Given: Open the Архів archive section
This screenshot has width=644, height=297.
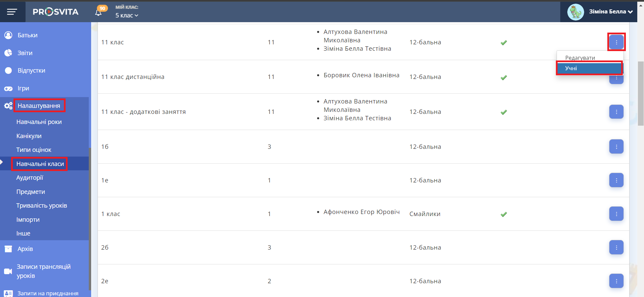Looking at the screenshot, I should click(x=25, y=249).
